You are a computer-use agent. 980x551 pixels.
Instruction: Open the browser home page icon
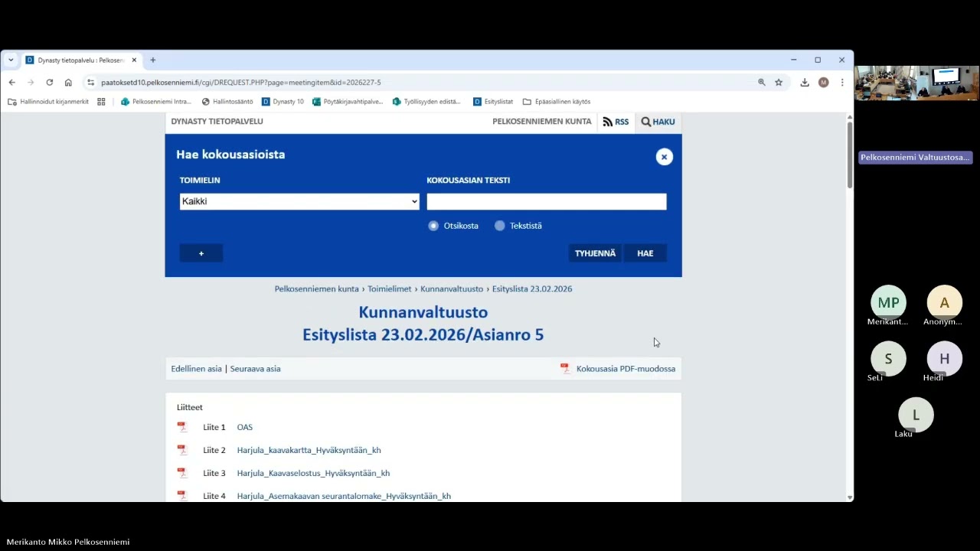coord(68,83)
